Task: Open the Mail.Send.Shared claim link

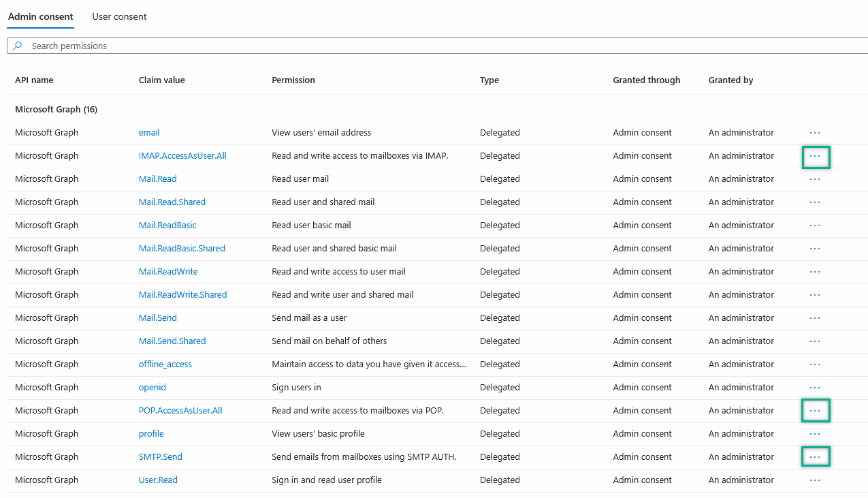Action: pyautogui.click(x=172, y=341)
